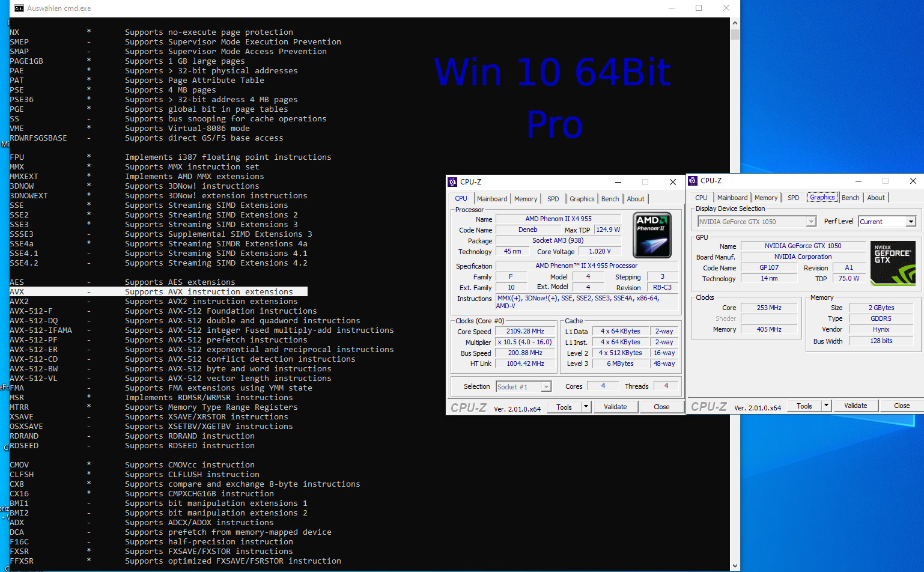Open the Mainboard tab in the CPU-Z Graphics window
924x572 pixels.
pos(732,198)
